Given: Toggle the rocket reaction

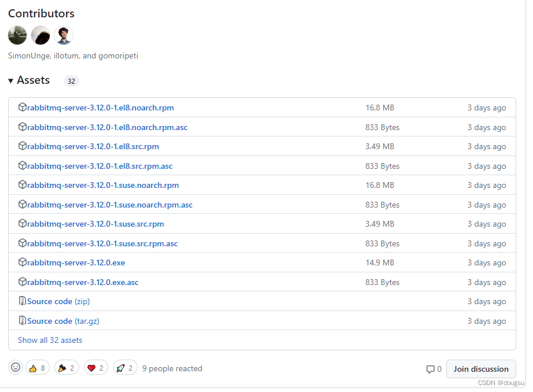Looking at the screenshot, I should point(125,367).
